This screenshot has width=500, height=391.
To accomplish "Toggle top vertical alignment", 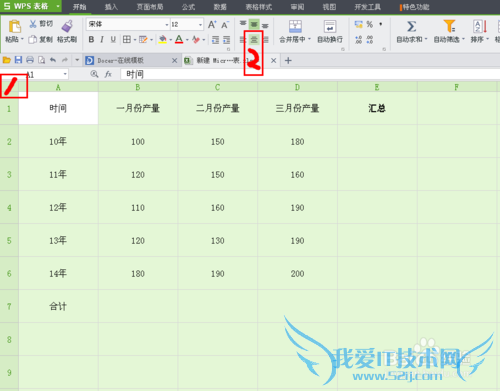I will 243,24.
